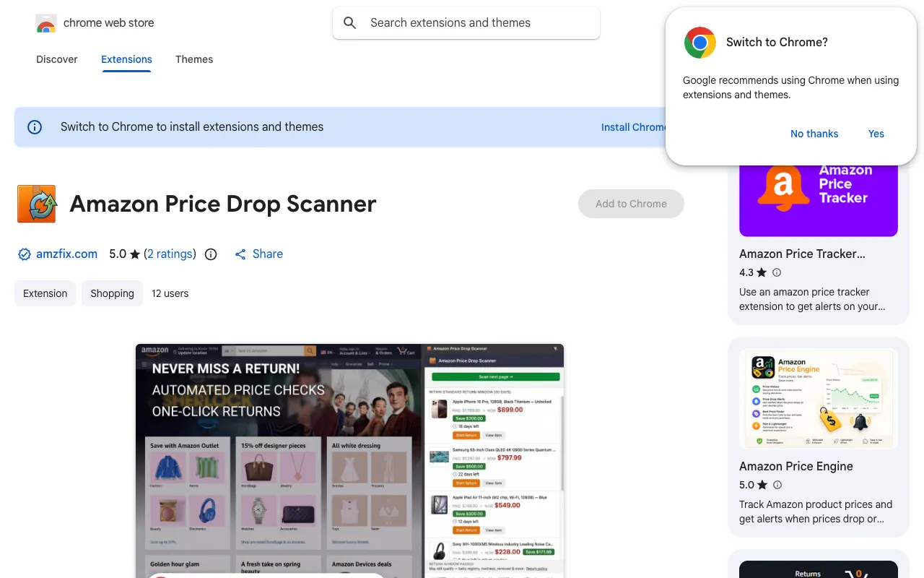Click the Amazon Price Engine title
The width and height of the screenshot is (924, 578).
tap(796, 466)
